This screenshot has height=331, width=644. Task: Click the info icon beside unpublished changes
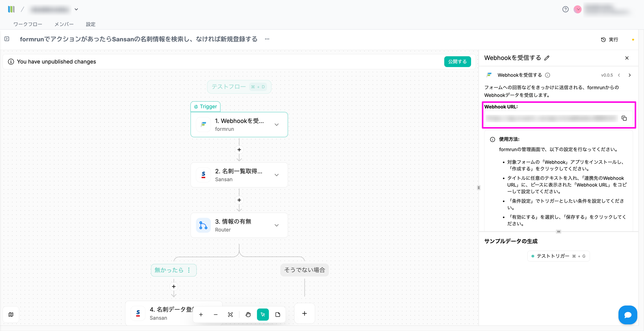point(11,62)
